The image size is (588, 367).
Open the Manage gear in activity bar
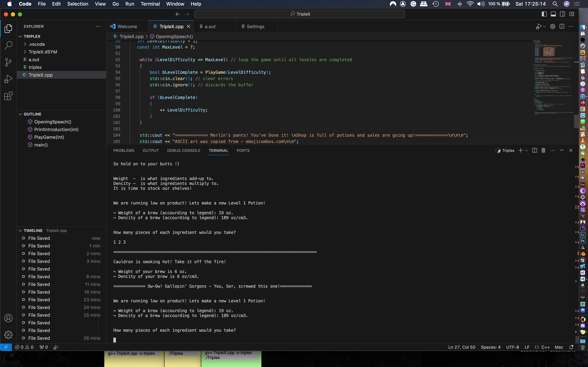[8, 335]
